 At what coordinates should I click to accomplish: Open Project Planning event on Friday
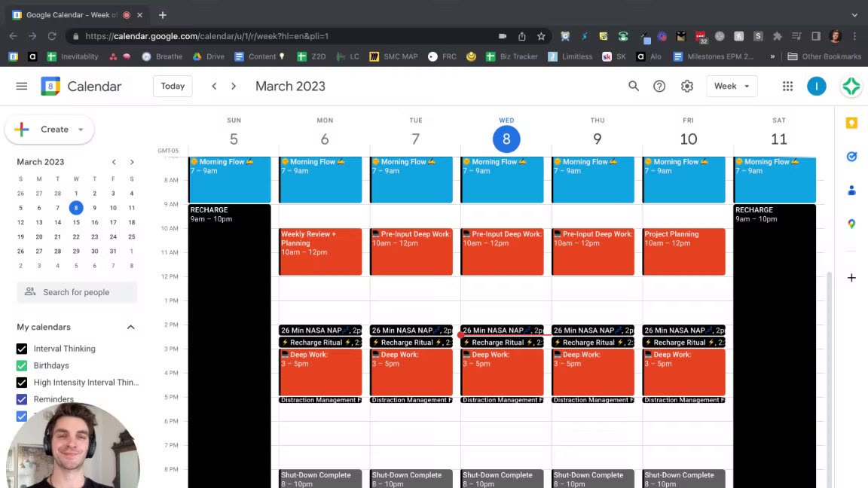[x=684, y=252]
